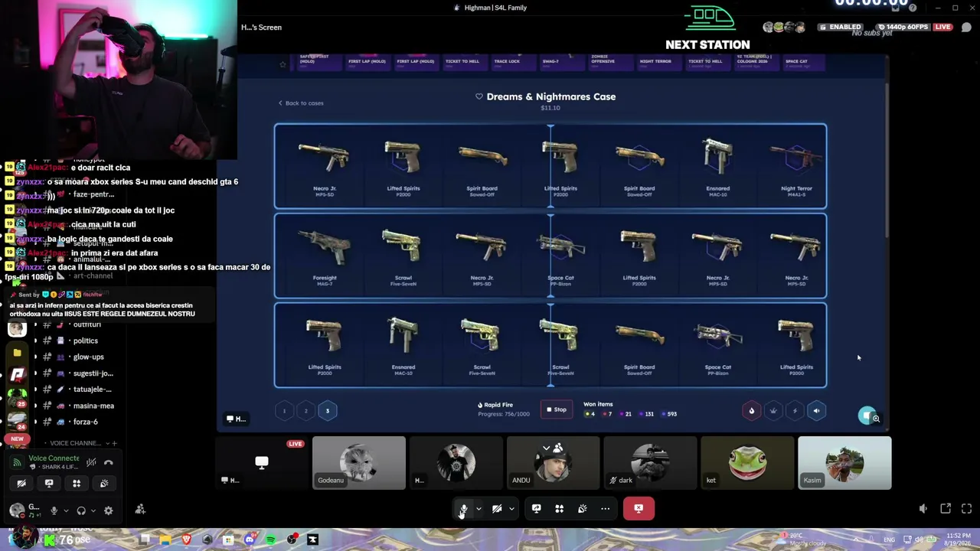Viewport: 980px width, 551px height.
Task: Deafen with headphones icon in user panel
Action: [81, 510]
